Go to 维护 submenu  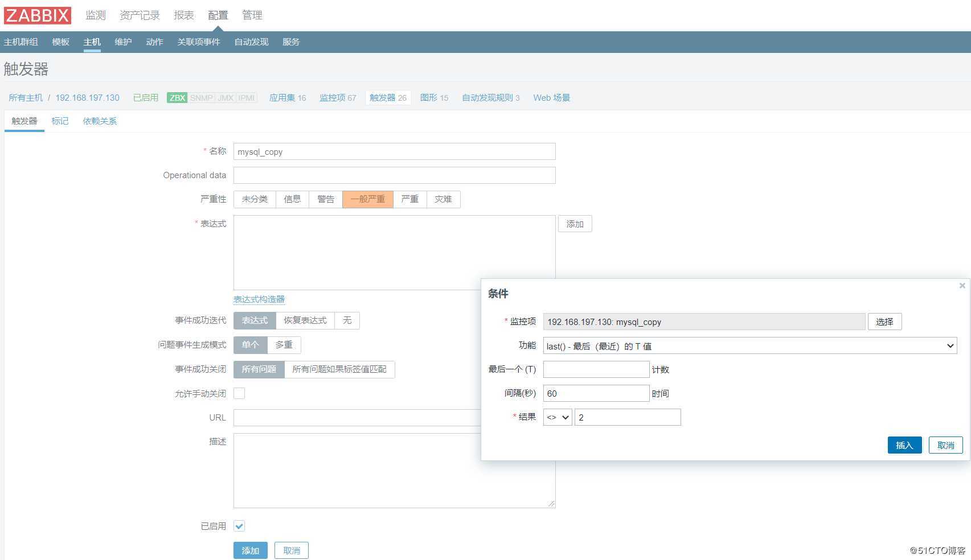[x=123, y=42]
